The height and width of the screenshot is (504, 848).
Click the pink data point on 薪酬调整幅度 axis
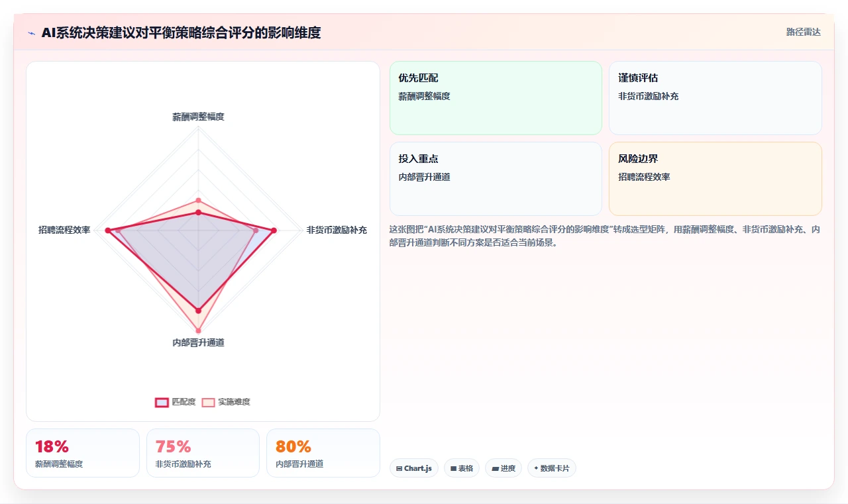(198, 200)
